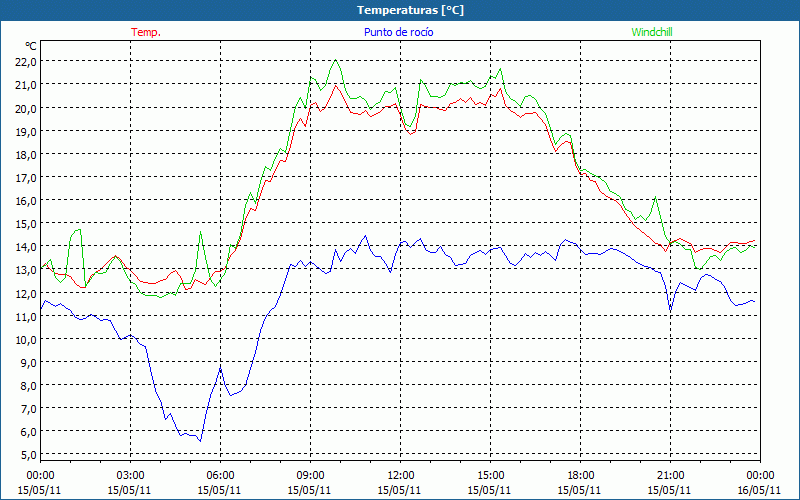This screenshot has width=800, height=500.
Task: Click the '15:00' time axis label
Action: (490, 475)
